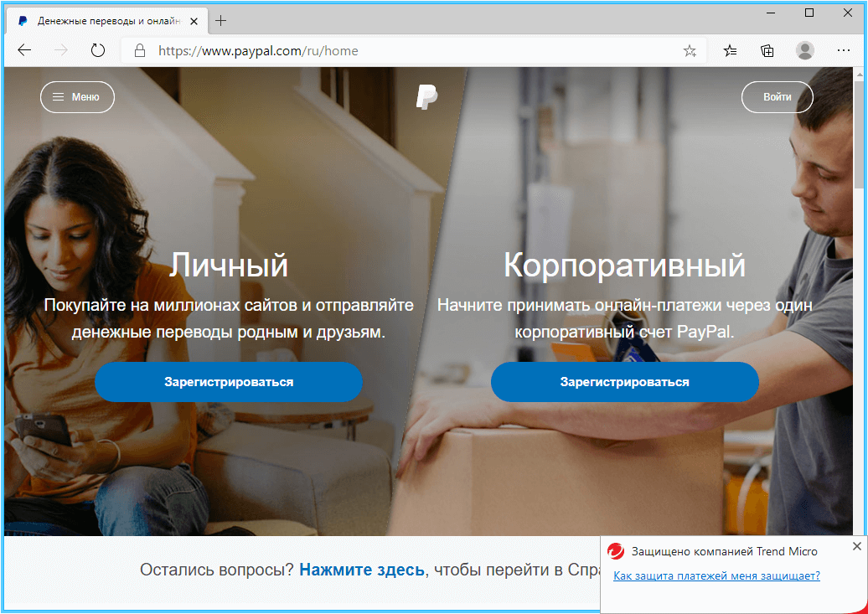
Task: Open a new tab with plus button
Action: (x=221, y=21)
